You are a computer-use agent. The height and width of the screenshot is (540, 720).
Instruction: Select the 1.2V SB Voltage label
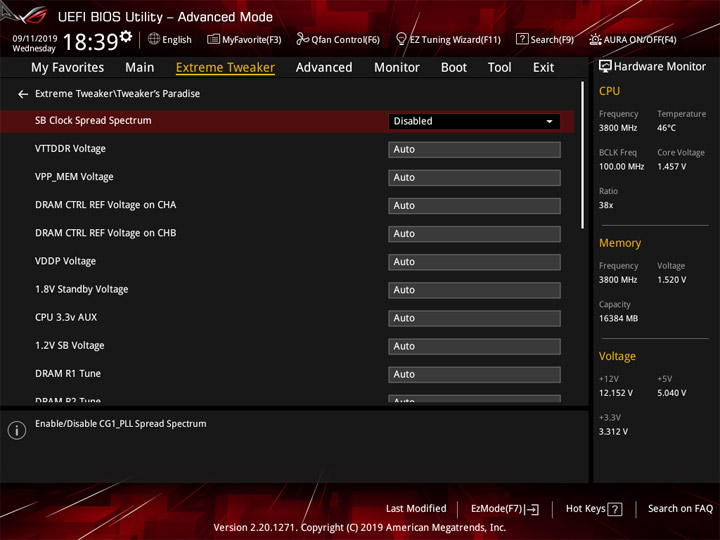click(x=69, y=345)
